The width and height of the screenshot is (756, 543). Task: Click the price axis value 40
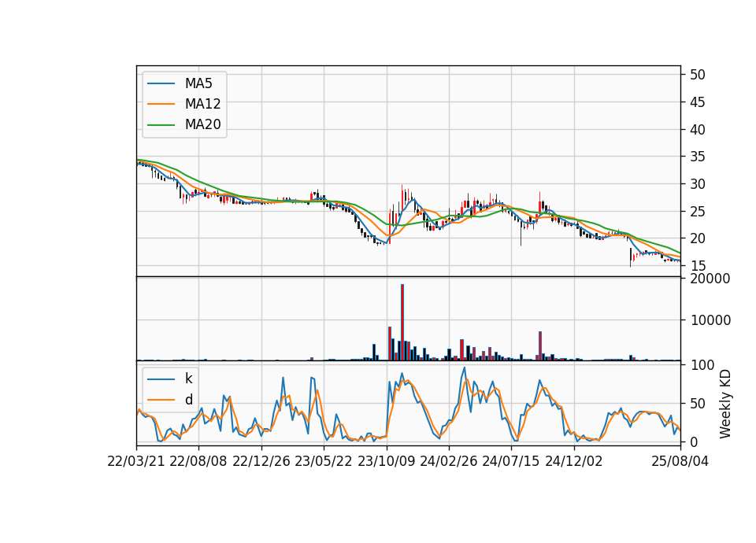[x=697, y=130]
